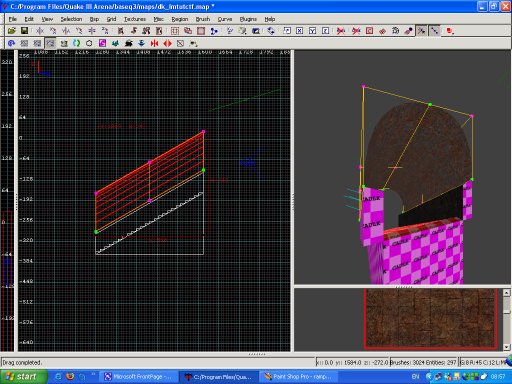
Task: Open the Plugins menu
Action: (x=248, y=19)
